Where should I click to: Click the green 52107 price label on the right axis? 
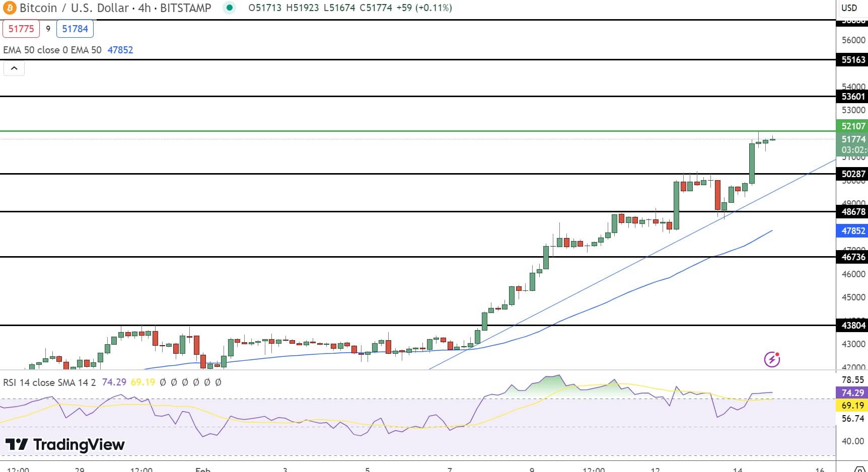pos(853,126)
